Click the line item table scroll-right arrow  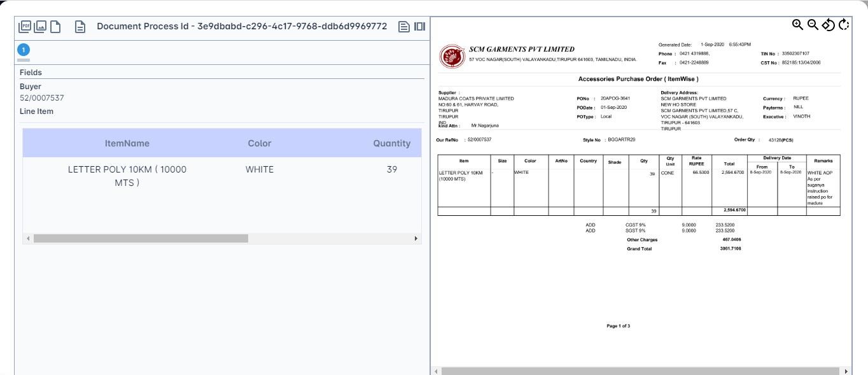pyautogui.click(x=416, y=238)
